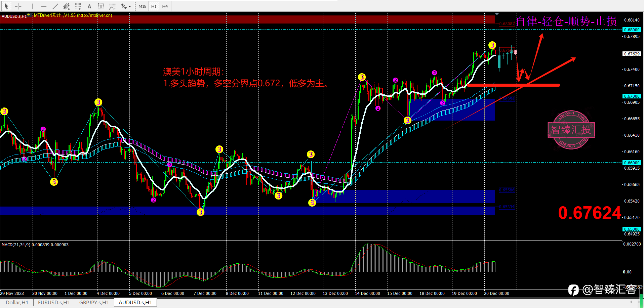Click the AUDUSD.s,H1 chart title label
The width and height of the screenshot is (644, 308).
[14, 16]
